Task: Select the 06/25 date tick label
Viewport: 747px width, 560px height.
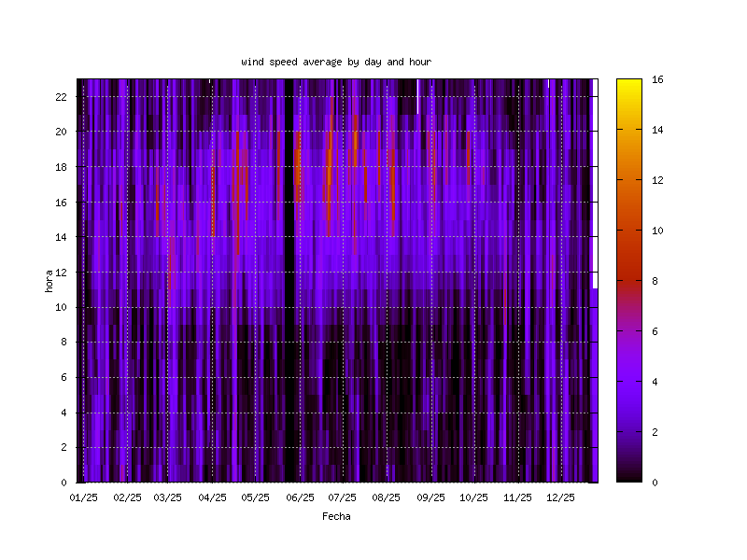Action: click(x=300, y=497)
